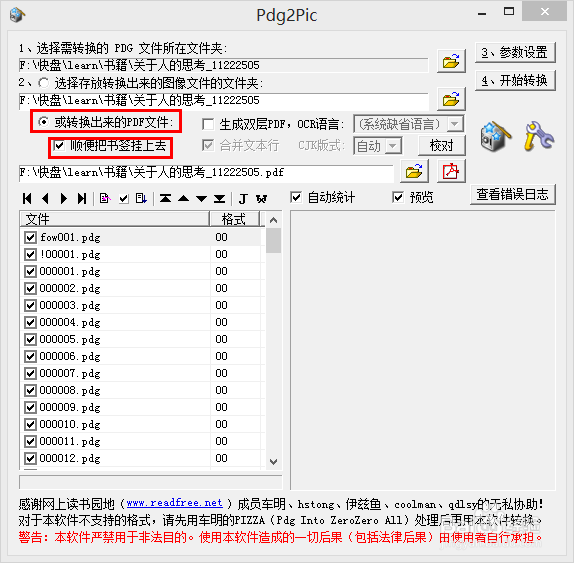This screenshot has height=563, width=574.
Task: Click the W toolbar icon
Action: (261, 199)
